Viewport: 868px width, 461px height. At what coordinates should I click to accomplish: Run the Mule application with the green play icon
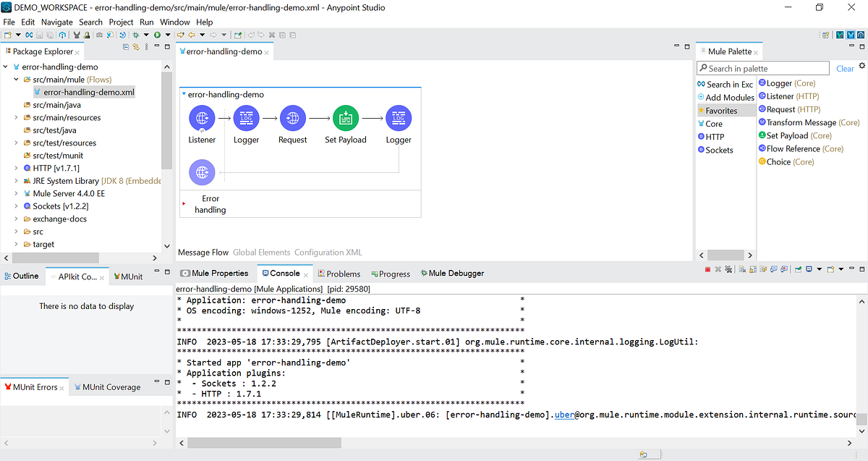point(158,35)
